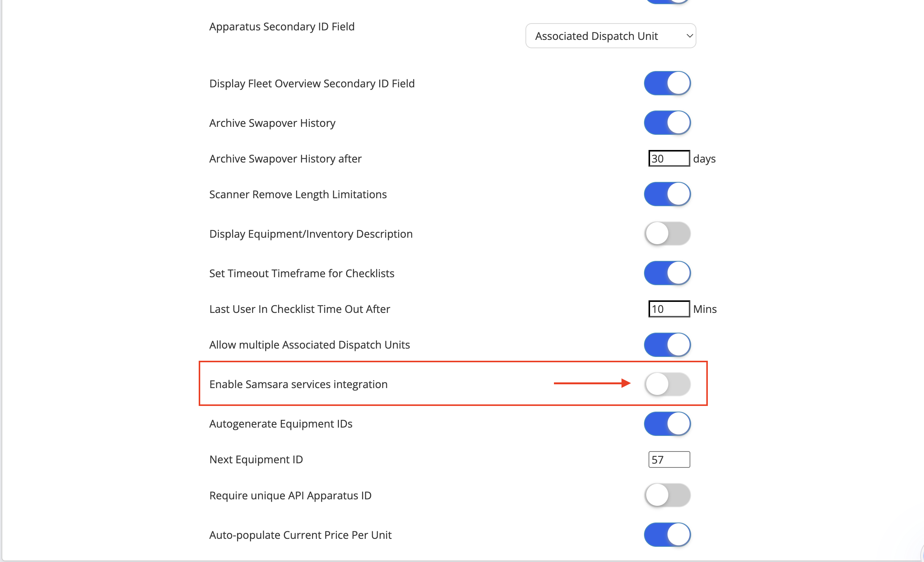Click the Apparatus Secondary ID Field label

[x=282, y=27]
